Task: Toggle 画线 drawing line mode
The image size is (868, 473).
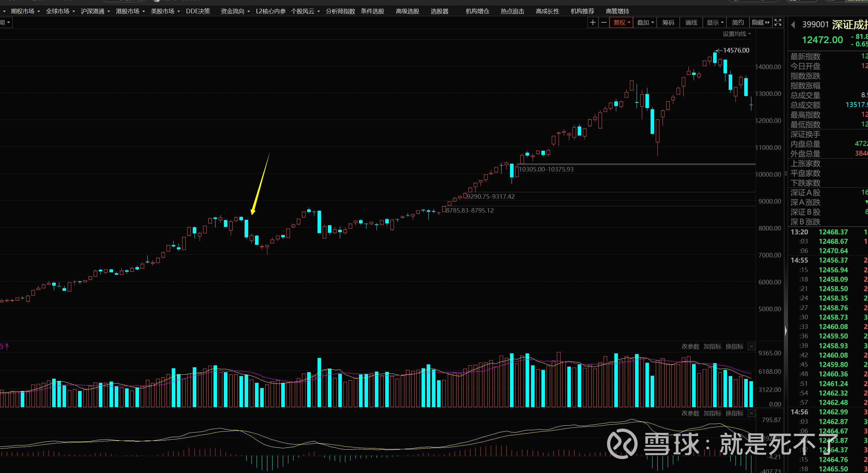Action: 691,23
